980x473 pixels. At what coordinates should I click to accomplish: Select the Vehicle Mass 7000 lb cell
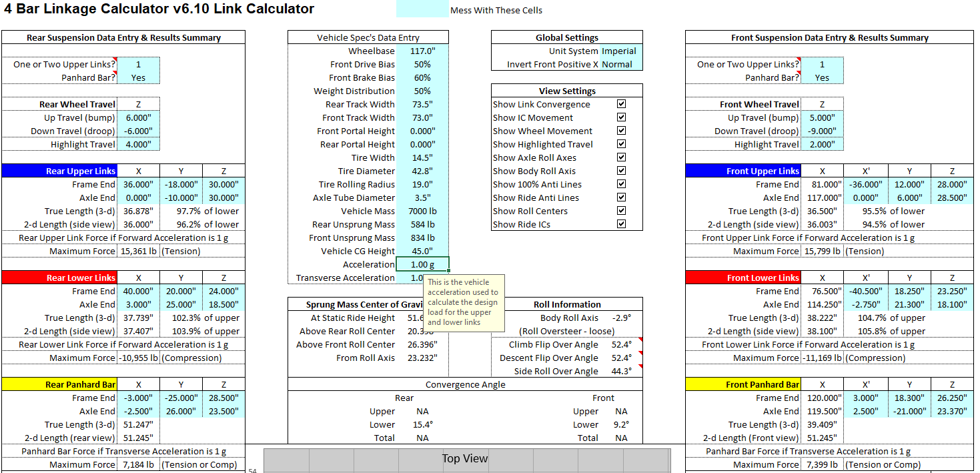422,211
